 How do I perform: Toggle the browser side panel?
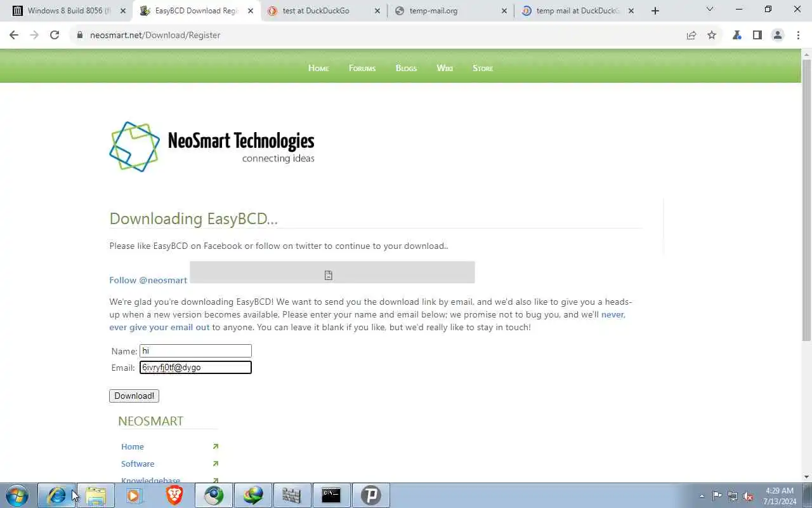click(757, 35)
